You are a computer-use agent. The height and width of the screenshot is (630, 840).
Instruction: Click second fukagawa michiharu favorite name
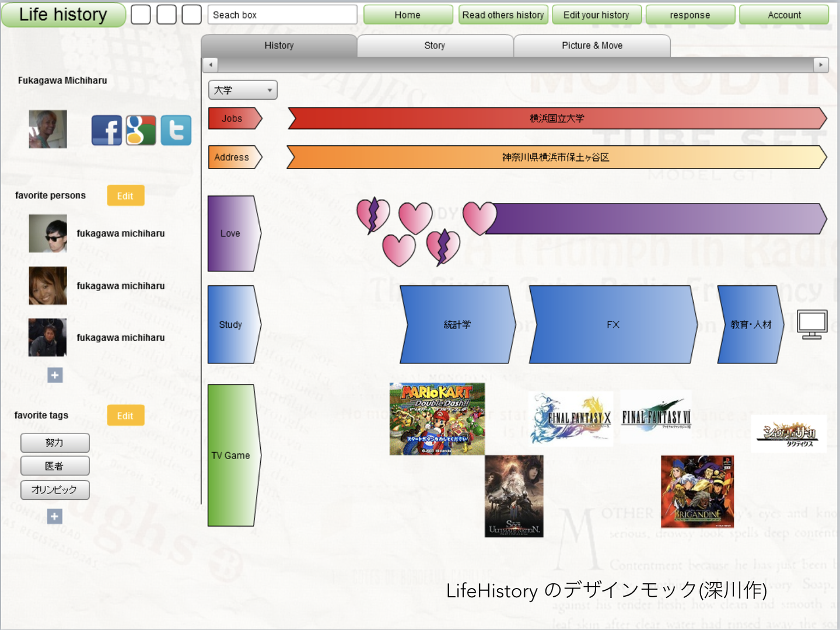121,286
